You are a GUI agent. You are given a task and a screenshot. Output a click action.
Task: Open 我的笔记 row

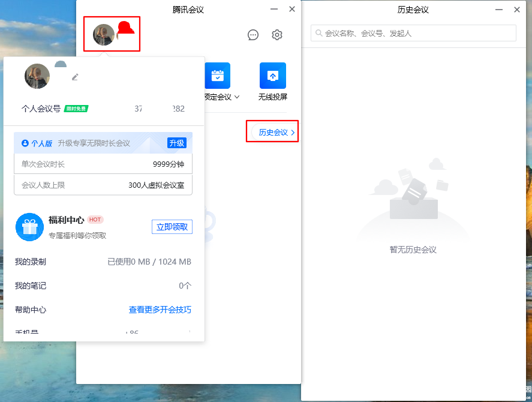click(x=103, y=286)
